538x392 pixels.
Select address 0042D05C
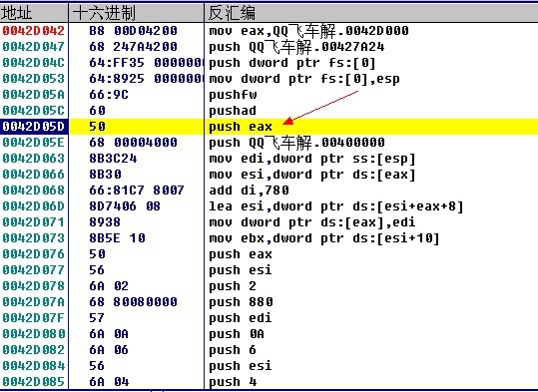33,111
